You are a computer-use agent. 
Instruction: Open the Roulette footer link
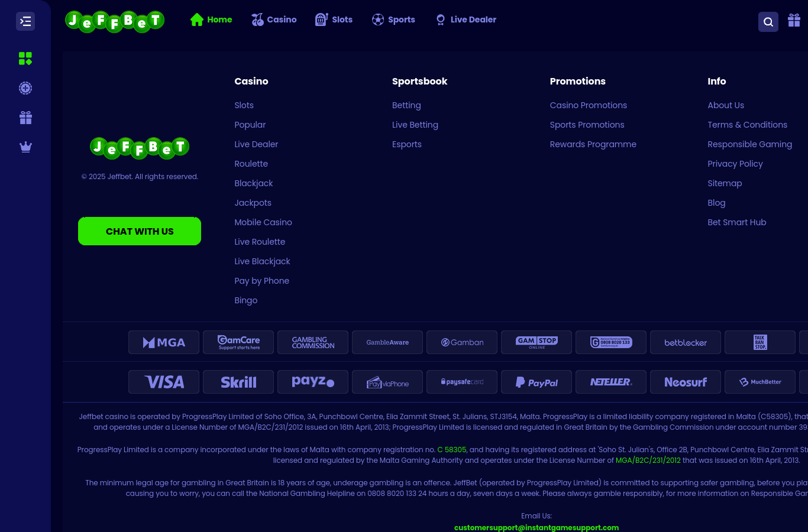[251, 164]
